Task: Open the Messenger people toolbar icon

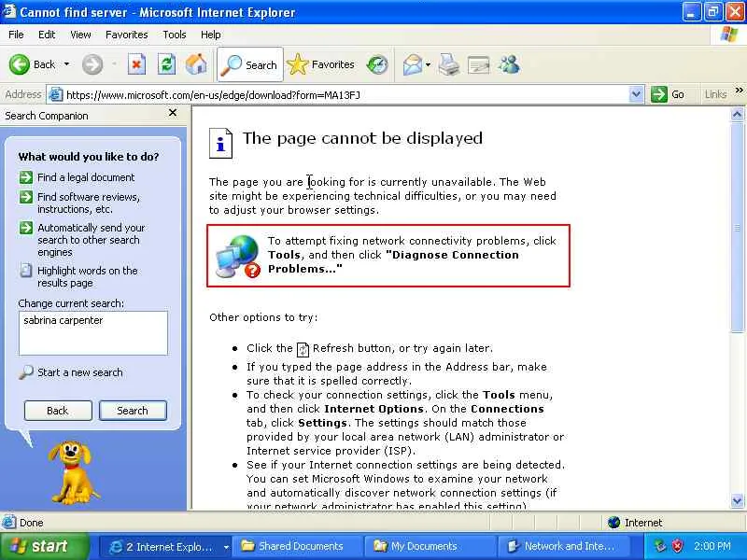Action: click(509, 64)
